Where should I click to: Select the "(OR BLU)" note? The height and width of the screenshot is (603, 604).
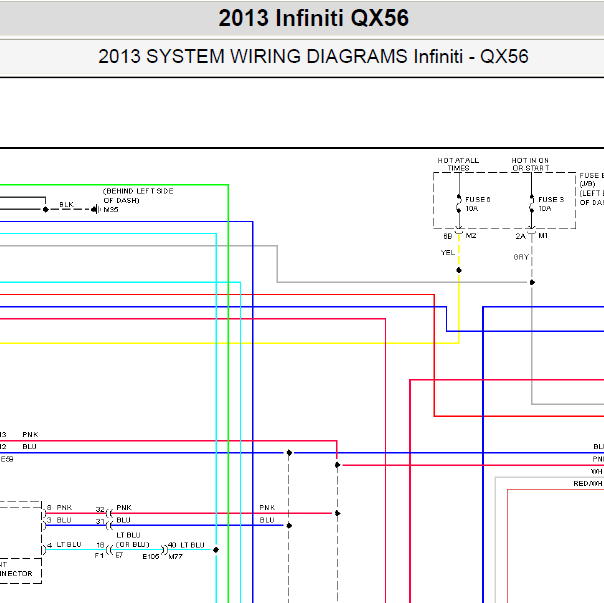coord(133,544)
